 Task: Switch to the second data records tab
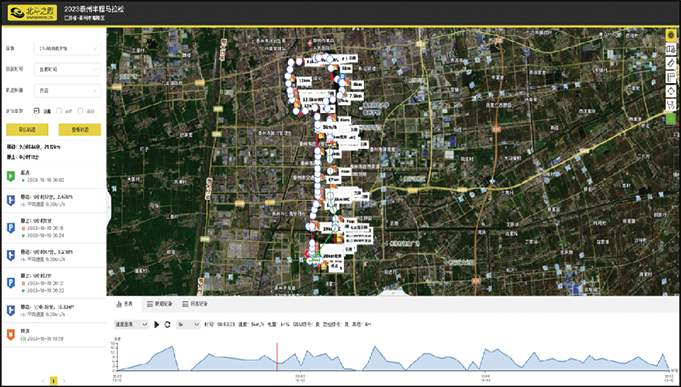pos(160,304)
